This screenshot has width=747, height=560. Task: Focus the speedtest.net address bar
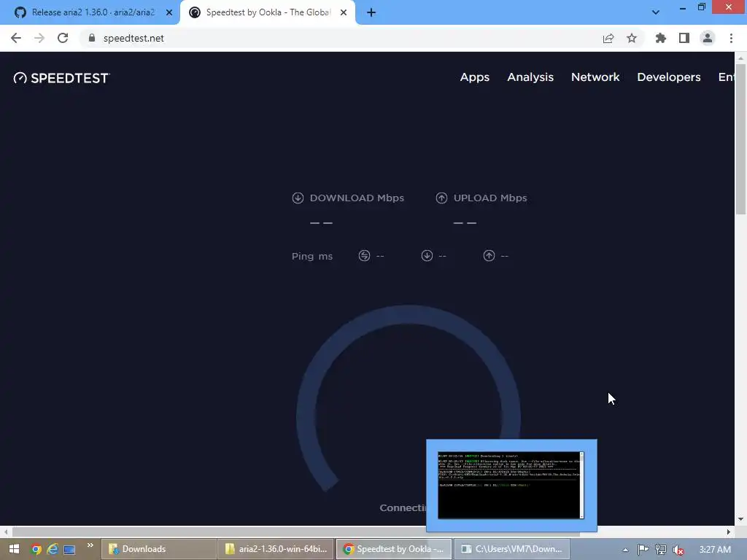pos(343,38)
